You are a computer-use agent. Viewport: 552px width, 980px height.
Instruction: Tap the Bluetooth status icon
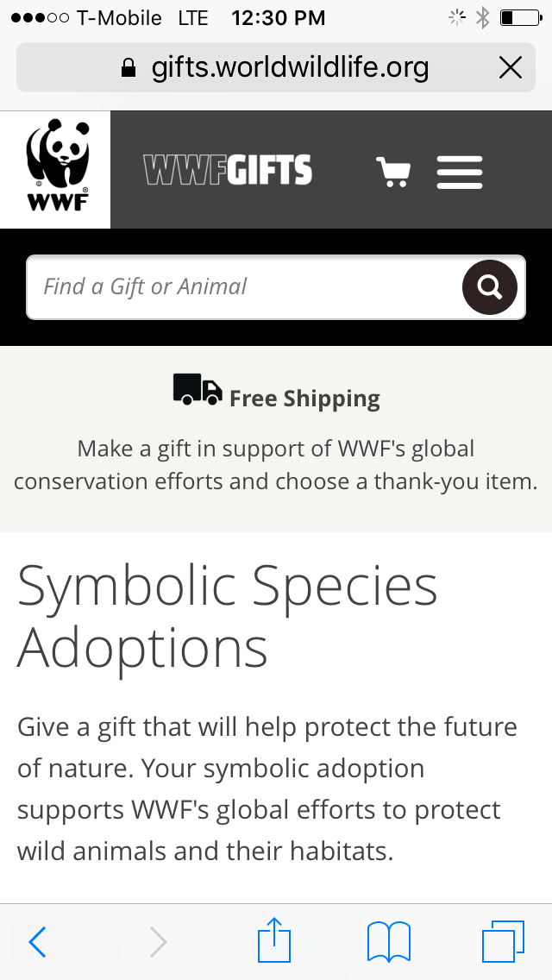[483, 17]
